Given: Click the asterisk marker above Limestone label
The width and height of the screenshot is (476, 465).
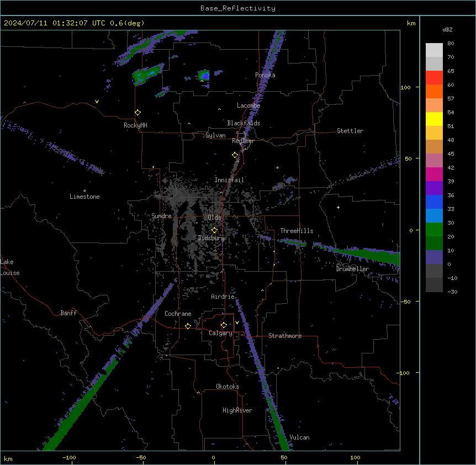Looking at the screenshot, I should pos(84,191).
